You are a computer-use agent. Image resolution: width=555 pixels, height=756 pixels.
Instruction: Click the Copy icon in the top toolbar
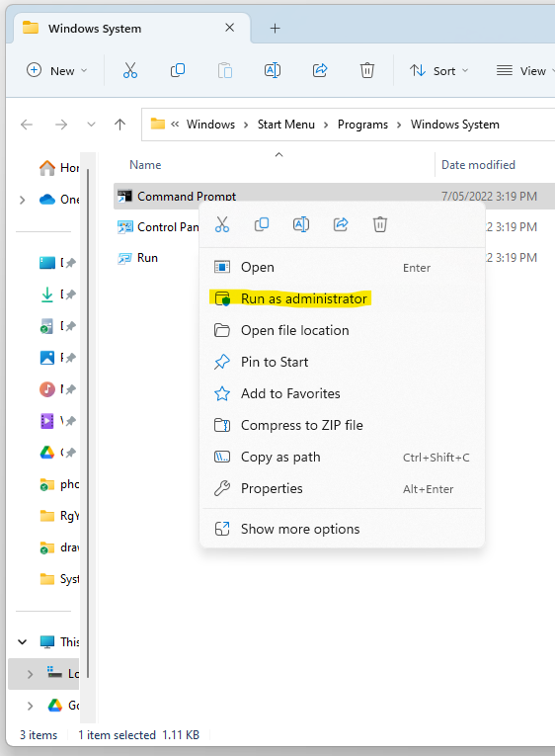(x=178, y=70)
